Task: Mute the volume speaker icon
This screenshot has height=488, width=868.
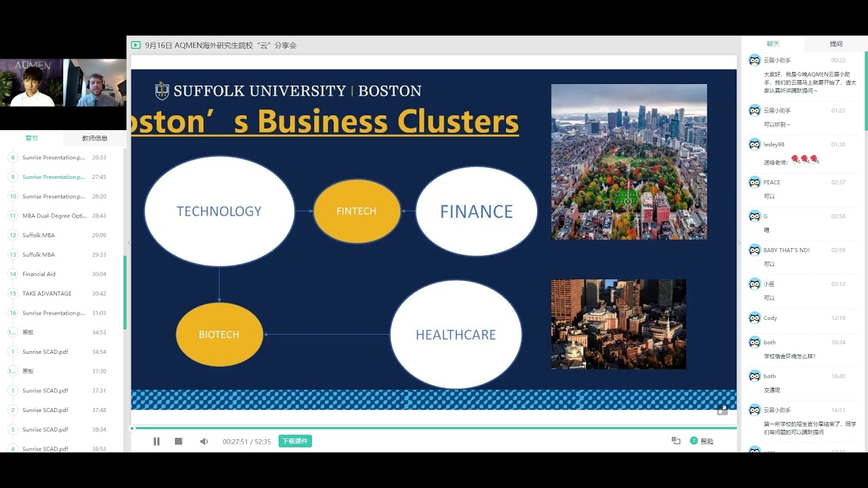Action: [203, 441]
